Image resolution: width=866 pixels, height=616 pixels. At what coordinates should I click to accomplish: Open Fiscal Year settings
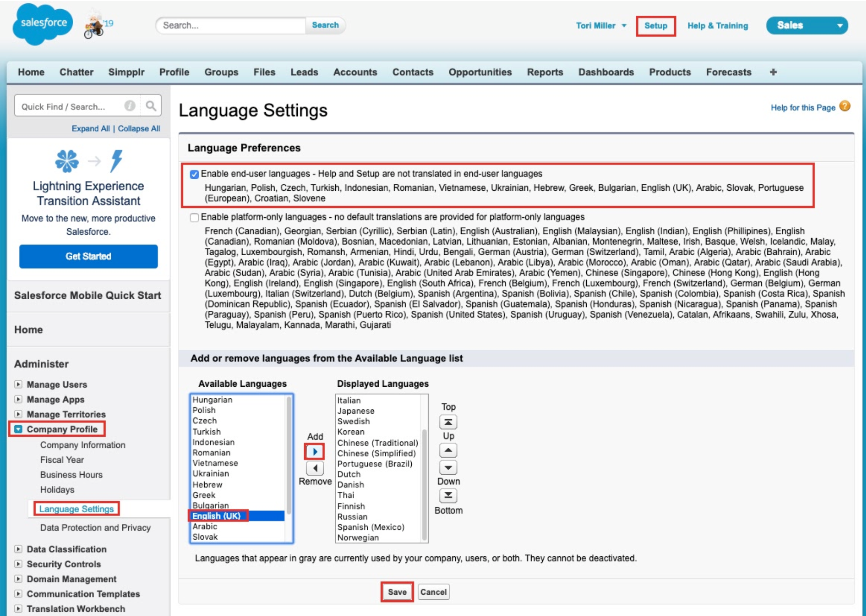tap(62, 459)
